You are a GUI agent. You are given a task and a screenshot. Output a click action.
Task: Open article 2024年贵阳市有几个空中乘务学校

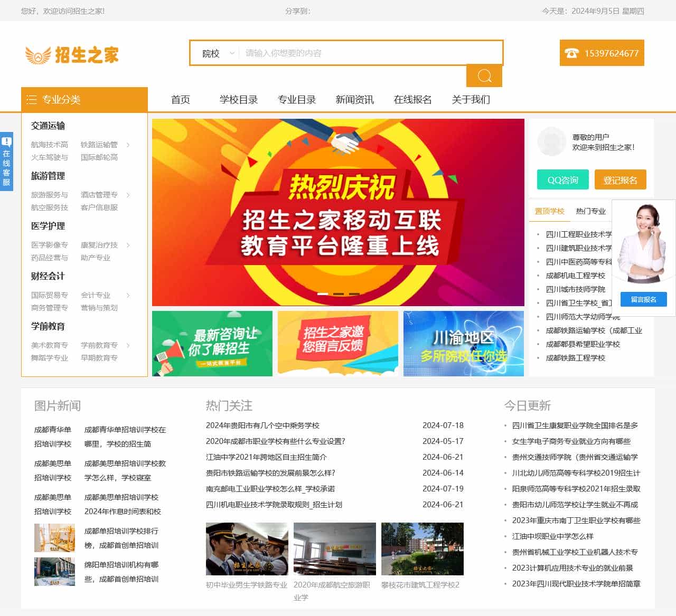tap(263, 425)
